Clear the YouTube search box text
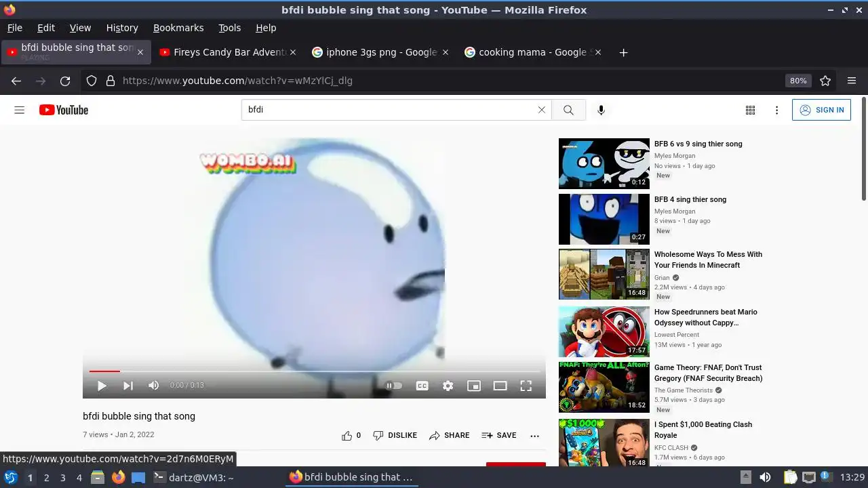Screen dimensions: 868x488 (541, 110)
